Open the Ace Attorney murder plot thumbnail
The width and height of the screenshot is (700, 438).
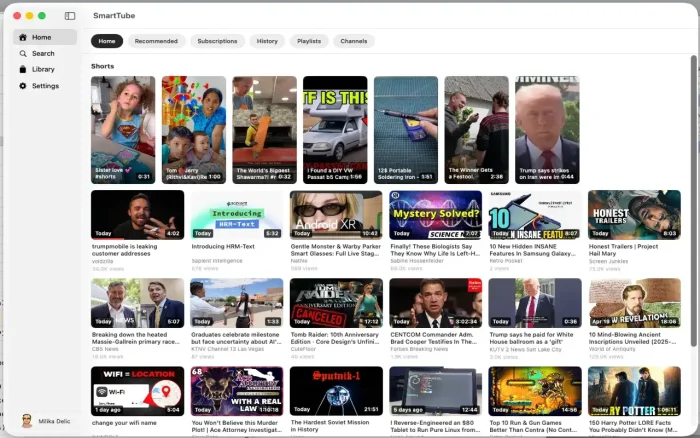click(237, 391)
